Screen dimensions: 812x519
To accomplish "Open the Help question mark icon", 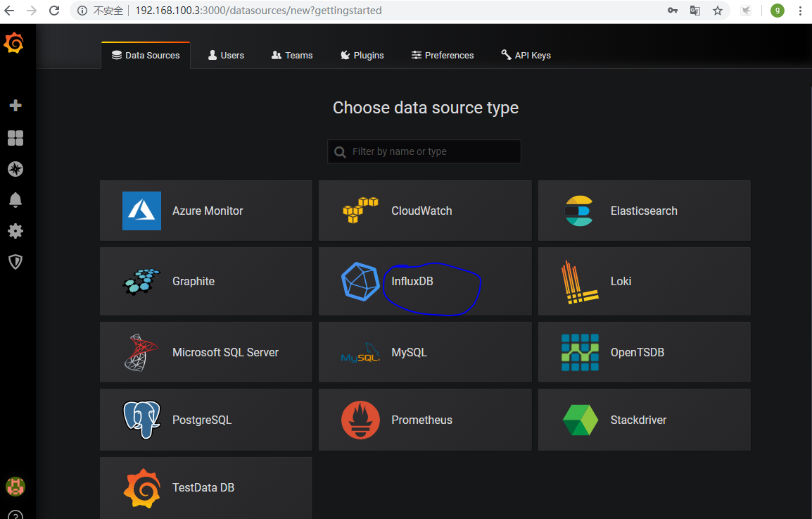I will tap(15, 515).
